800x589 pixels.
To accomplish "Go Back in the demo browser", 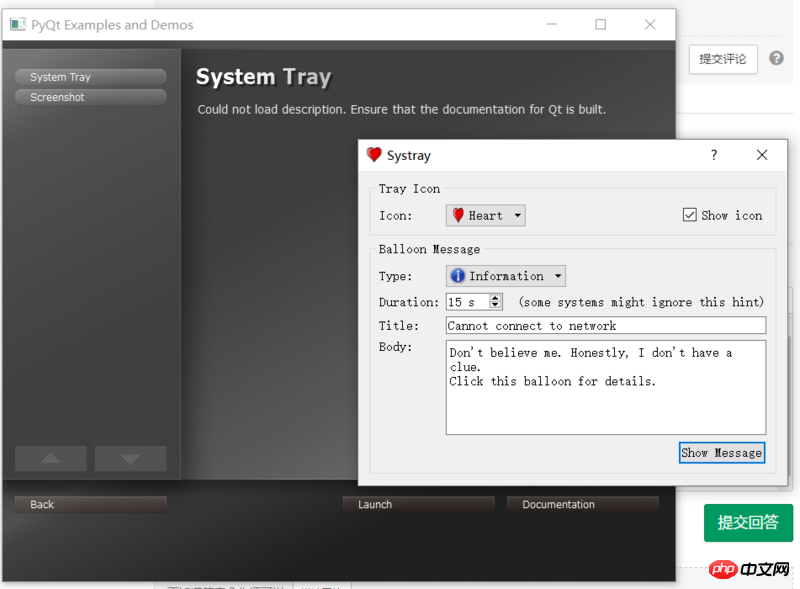I will [x=90, y=505].
